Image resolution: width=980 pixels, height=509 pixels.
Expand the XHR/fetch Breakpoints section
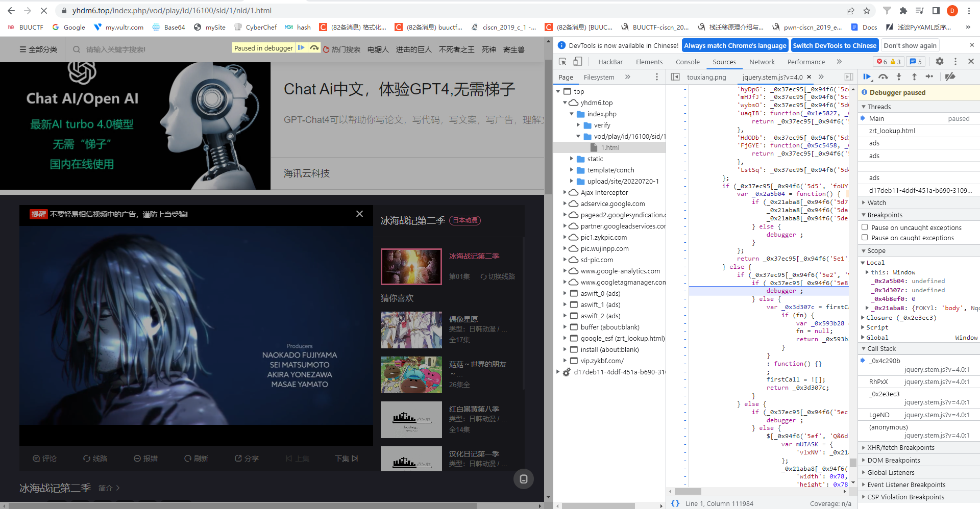point(864,447)
